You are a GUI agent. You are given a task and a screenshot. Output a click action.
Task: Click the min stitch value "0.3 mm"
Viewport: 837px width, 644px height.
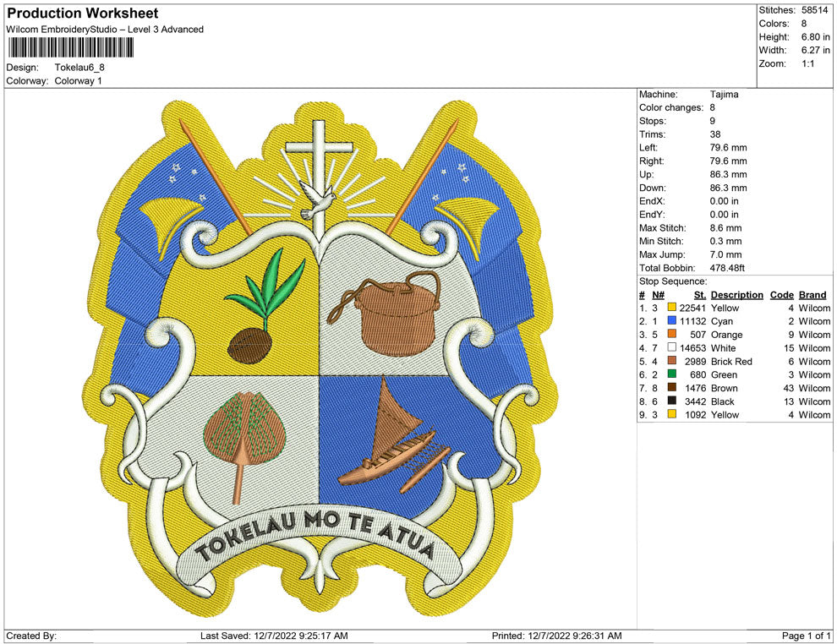(725, 241)
